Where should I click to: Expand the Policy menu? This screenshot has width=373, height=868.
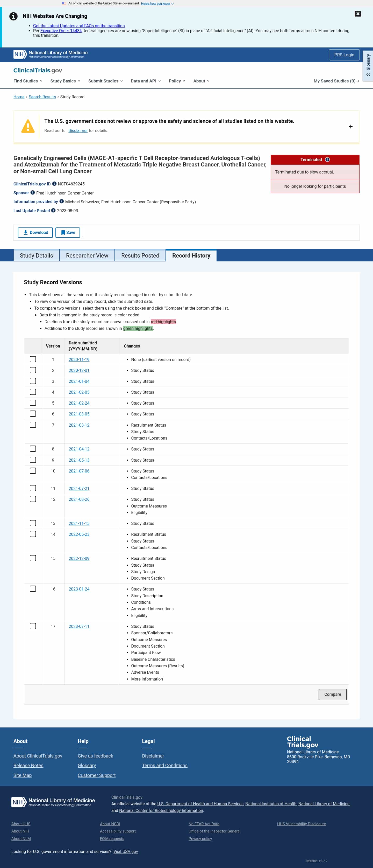tap(177, 81)
